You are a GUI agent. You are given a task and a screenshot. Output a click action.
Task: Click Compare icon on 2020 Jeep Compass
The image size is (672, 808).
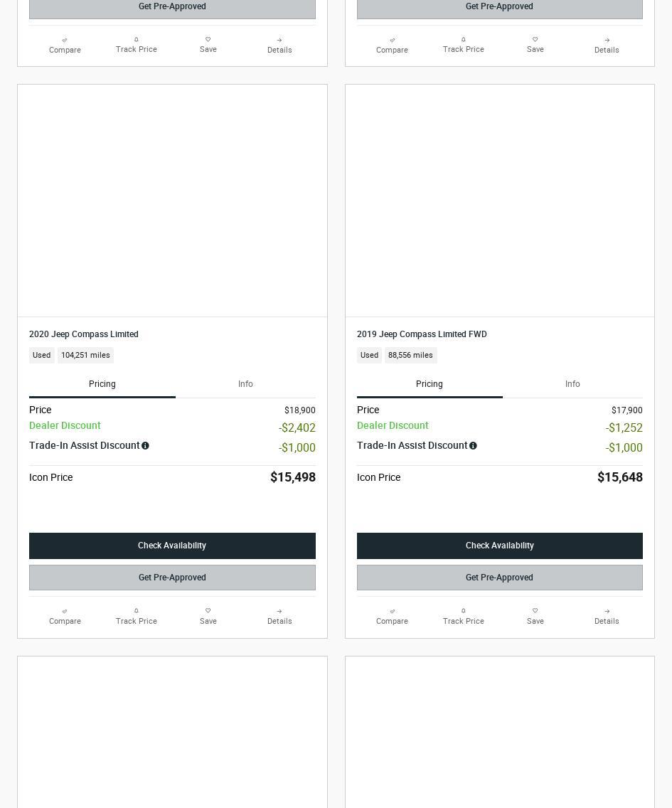click(65, 611)
